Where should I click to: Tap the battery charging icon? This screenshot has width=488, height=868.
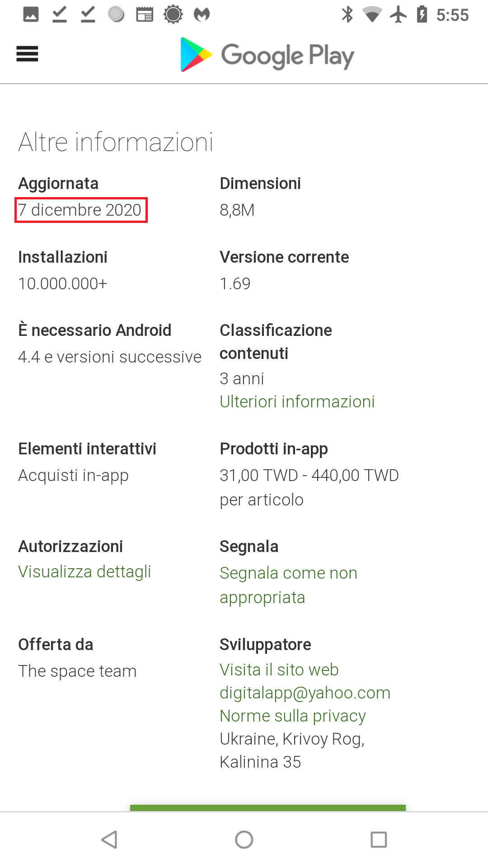click(422, 14)
